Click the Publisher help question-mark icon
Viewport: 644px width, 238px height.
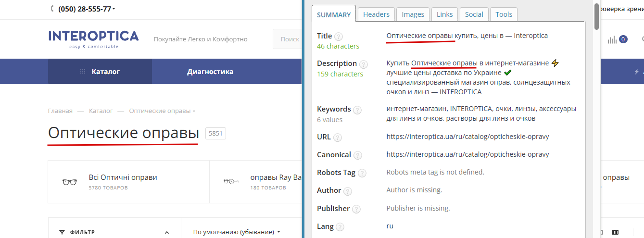(x=356, y=209)
